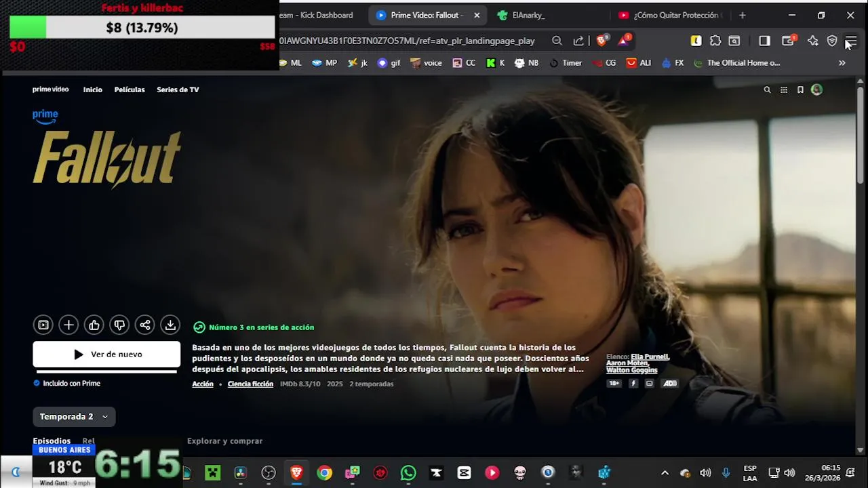The image size is (868, 488).
Task: Open Prime Video search magnifier
Action: pyautogui.click(x=767, y=89)
